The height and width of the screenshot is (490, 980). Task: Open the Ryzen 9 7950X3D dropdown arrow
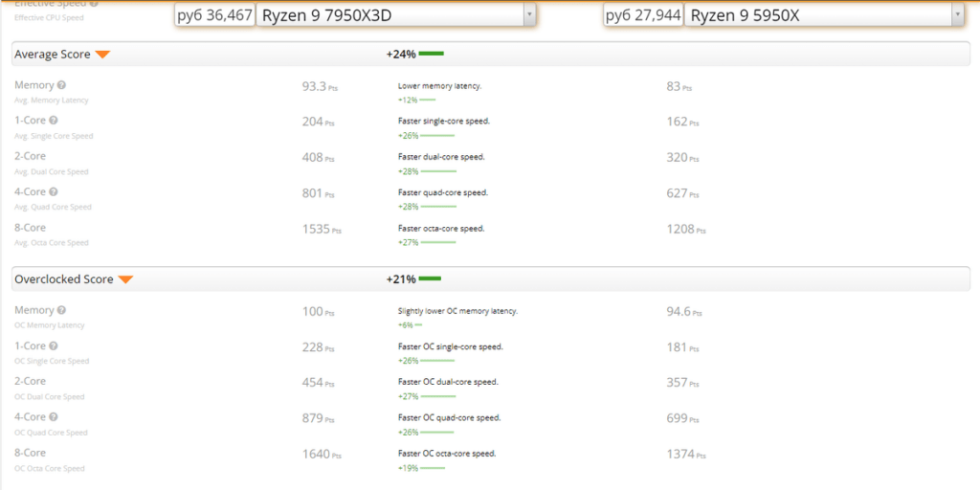[529, 15]
